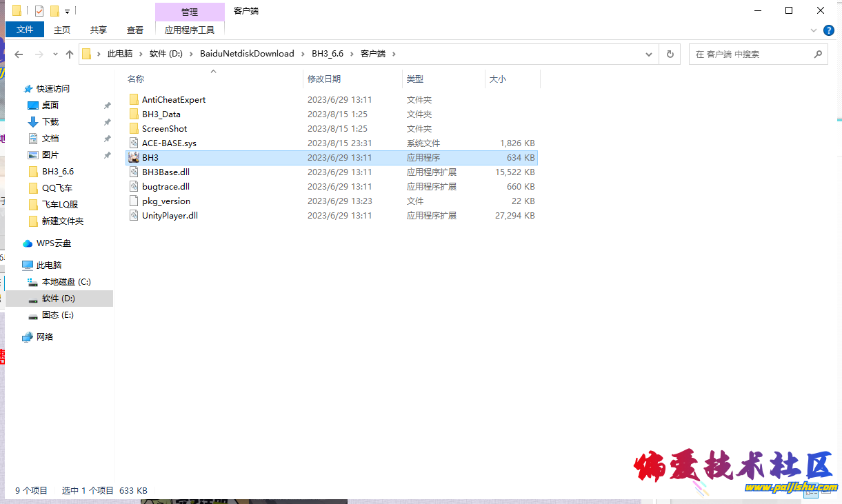Navigate to 软件 (D:) breadcrumb segment

coord(166,54)
